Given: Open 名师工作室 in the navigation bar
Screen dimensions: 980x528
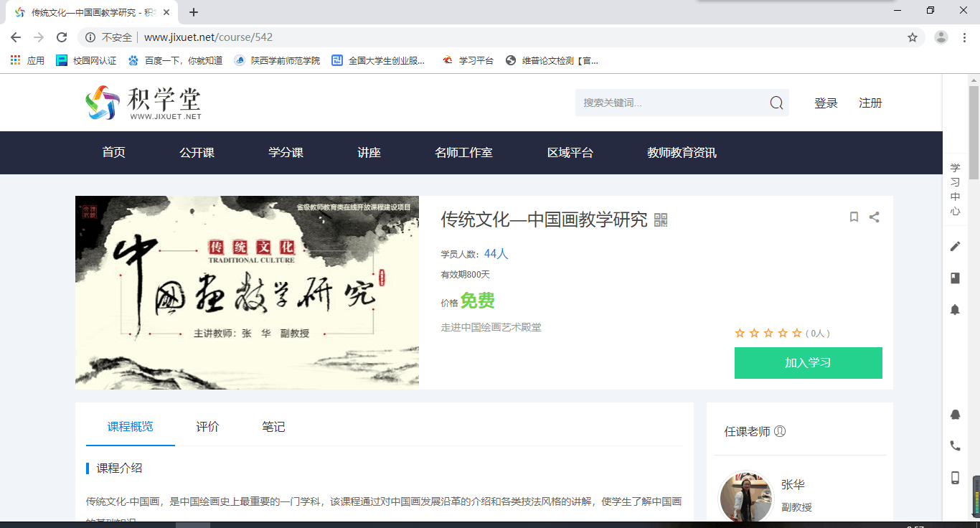Looking at the screenshot, I should [x=463, y=153].
